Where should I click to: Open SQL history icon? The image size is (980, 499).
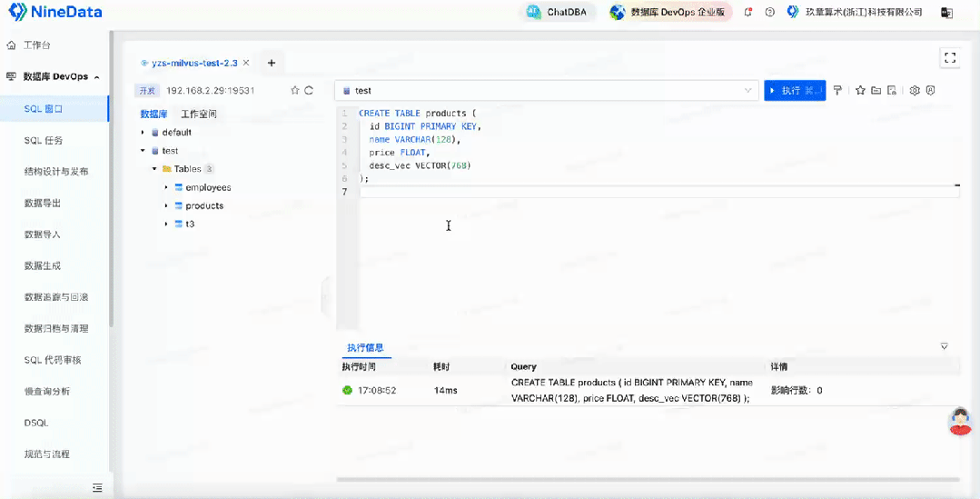point(892,91)
